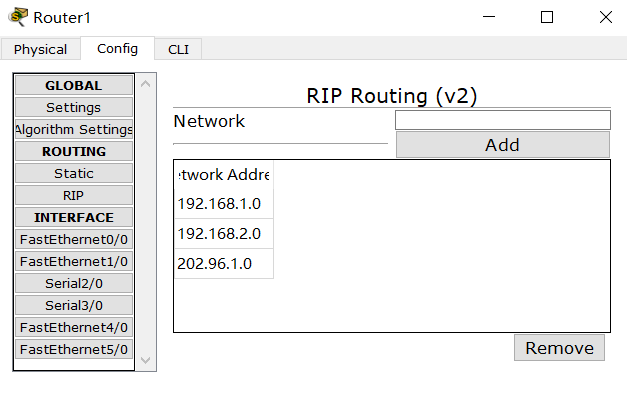Switch to the Physical tab
This screenshot has height=393, width=628.
tap(40, 49)
